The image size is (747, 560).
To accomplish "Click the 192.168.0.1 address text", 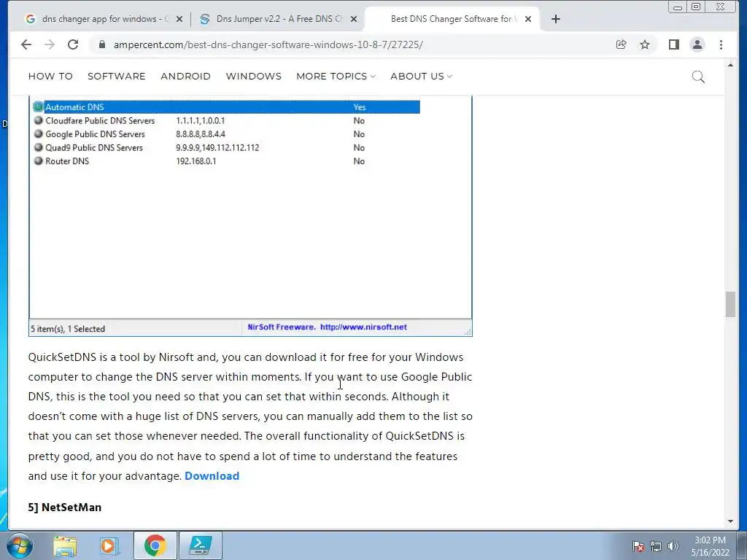I will [196, 161].
